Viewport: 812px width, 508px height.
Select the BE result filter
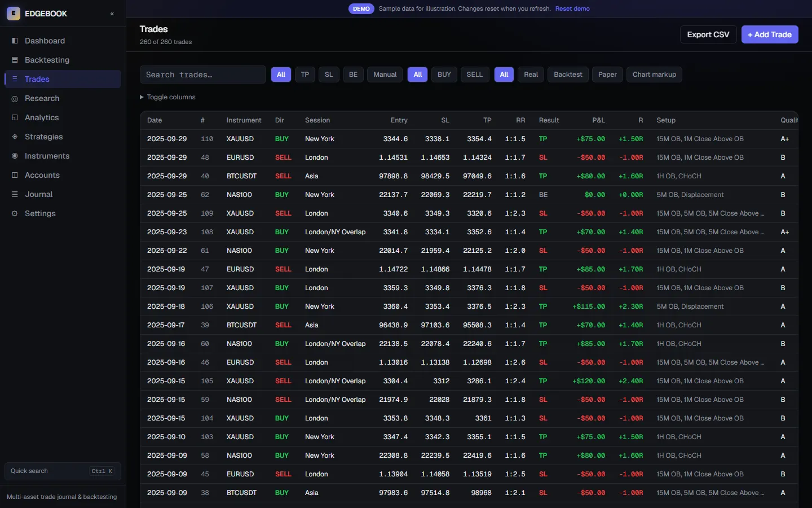point(353,75)
